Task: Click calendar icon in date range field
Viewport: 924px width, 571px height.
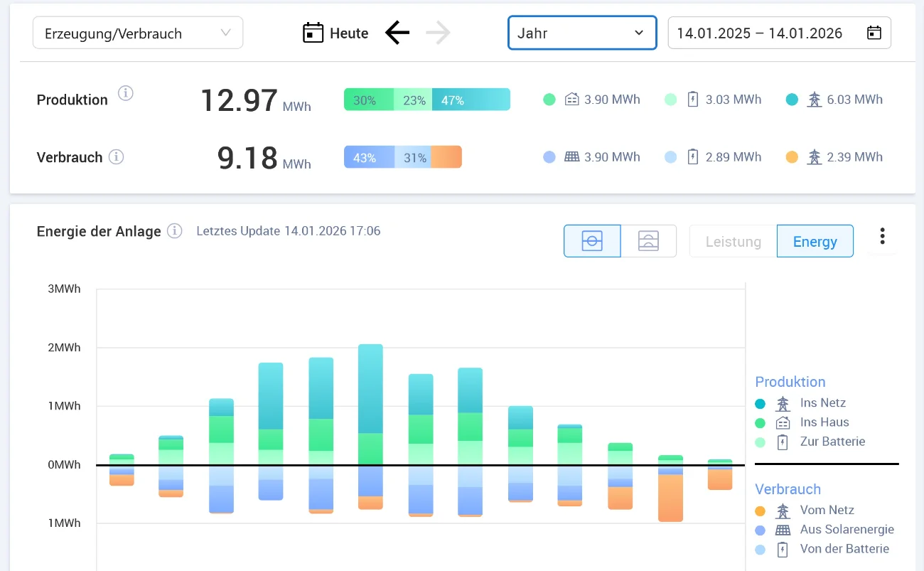Action: [874, 33]
